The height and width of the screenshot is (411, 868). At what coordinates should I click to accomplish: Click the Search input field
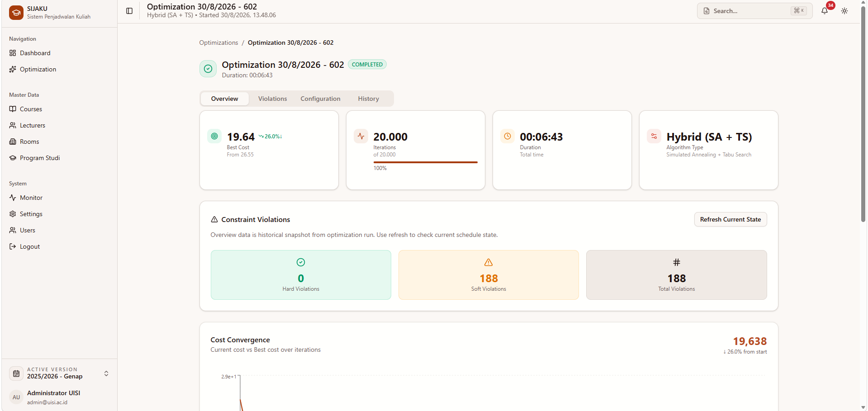point(754,11)
